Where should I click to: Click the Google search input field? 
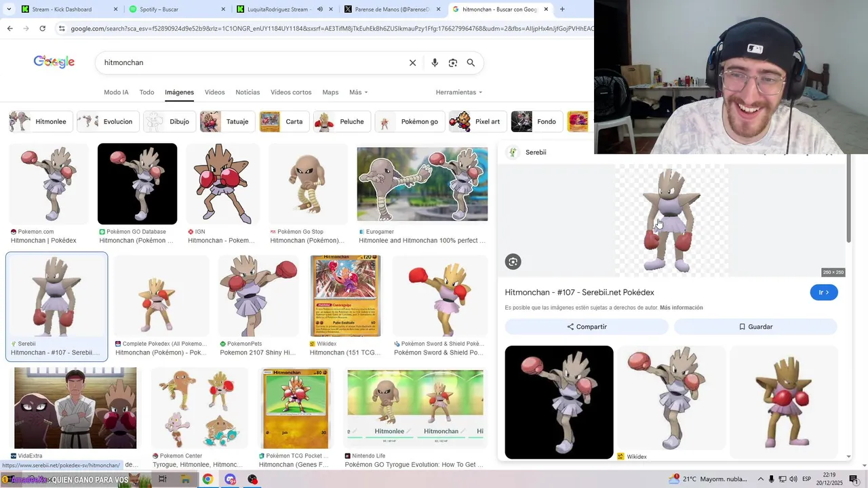point(251,62)
